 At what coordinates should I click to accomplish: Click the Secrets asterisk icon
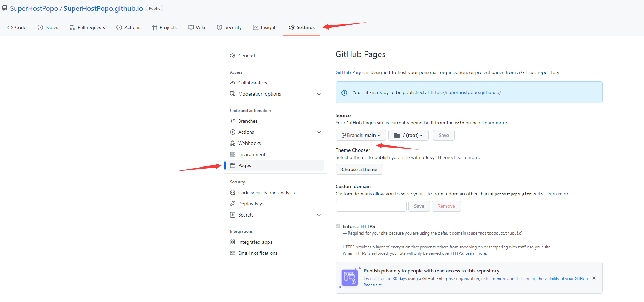pyautogui.click(x=233, y=215)
